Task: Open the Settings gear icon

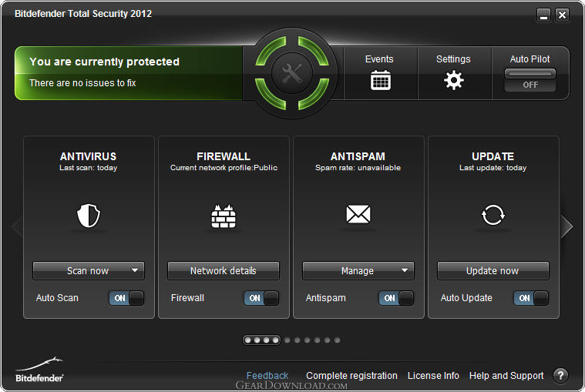Action: point(454,80)
